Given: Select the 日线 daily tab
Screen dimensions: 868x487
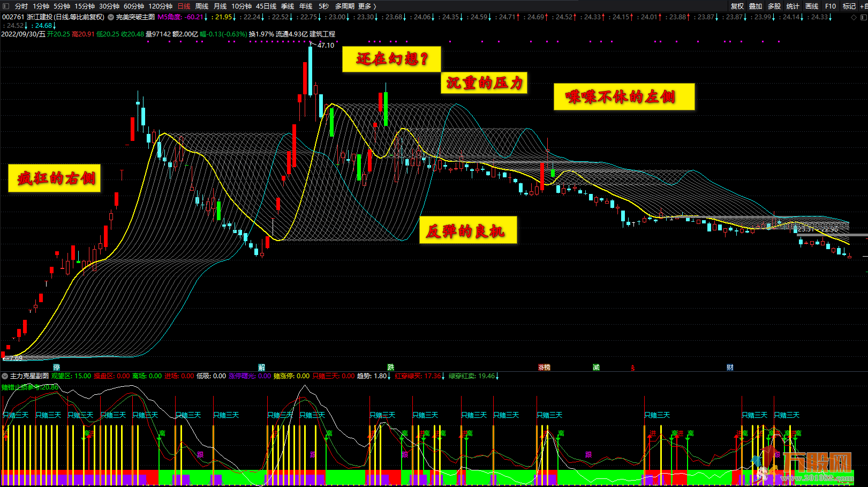Looking at the screenshot, I should [184, 6].
